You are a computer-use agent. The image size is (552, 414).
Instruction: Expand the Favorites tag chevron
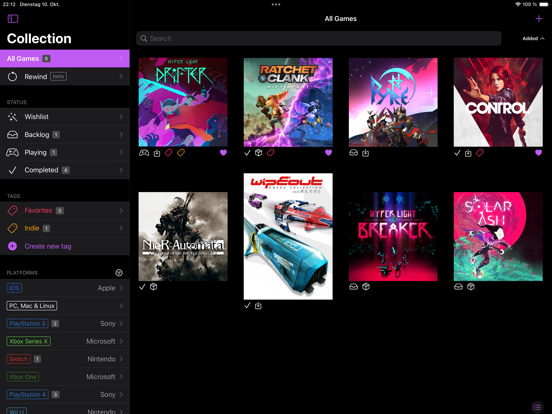pos(121,211)
